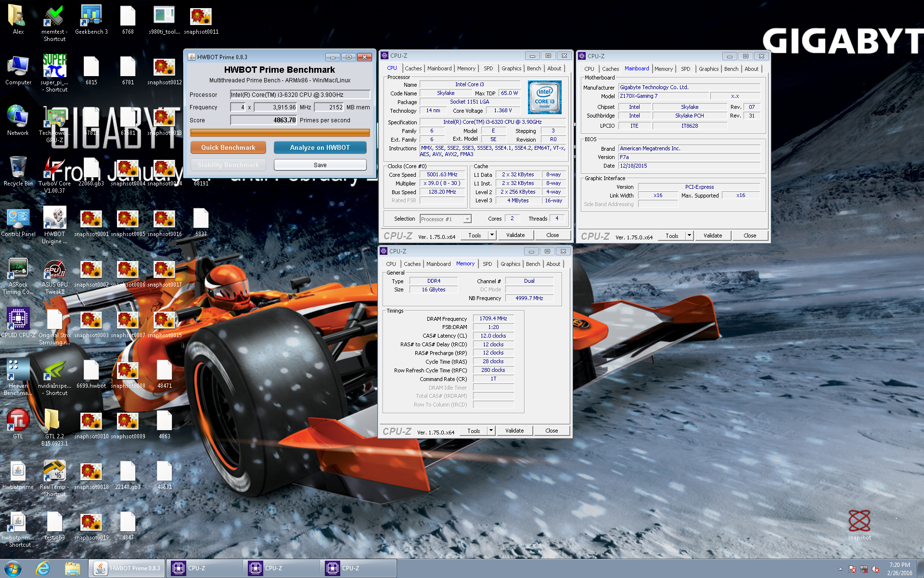This screenshot has height=578, width=924.
Task: Click Core Speed value 5001.63 MHz
Action: tap(442, 174)
